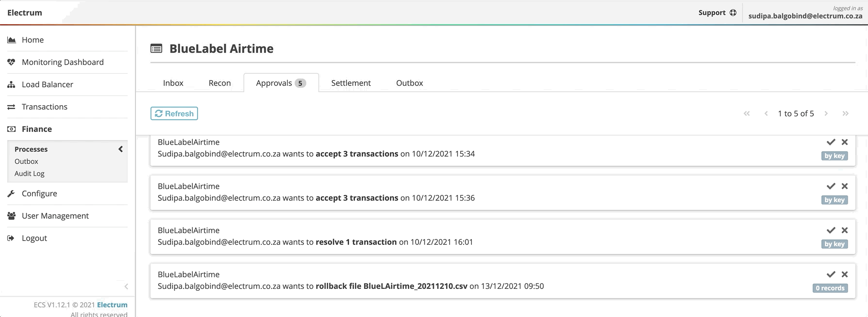The width and height of the screenshot is (868, 317).
Task: Approve the 15:34 accept transactions request checkmark
Action: (x=831, y=142)
